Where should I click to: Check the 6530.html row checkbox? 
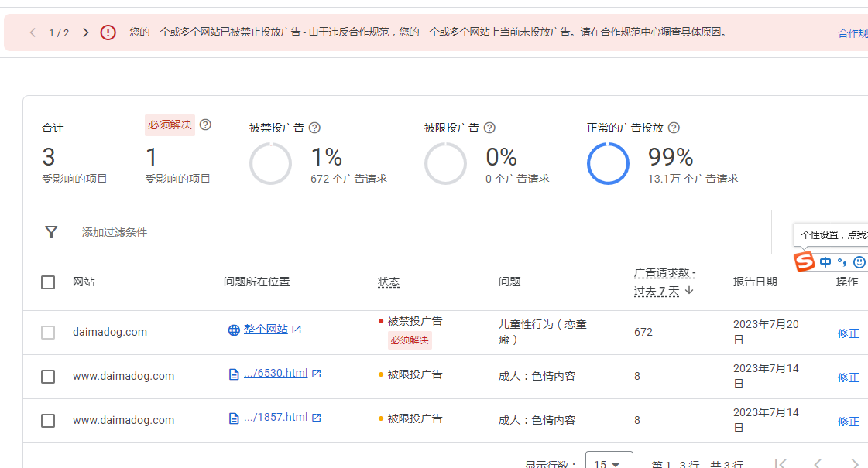pos(48,377)
